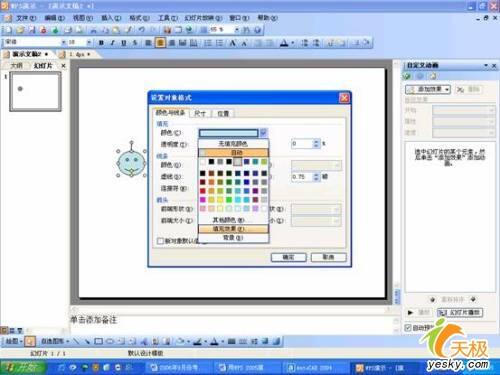Open the Slide Show menu
The image size is (500, 375).
[203, 18]
